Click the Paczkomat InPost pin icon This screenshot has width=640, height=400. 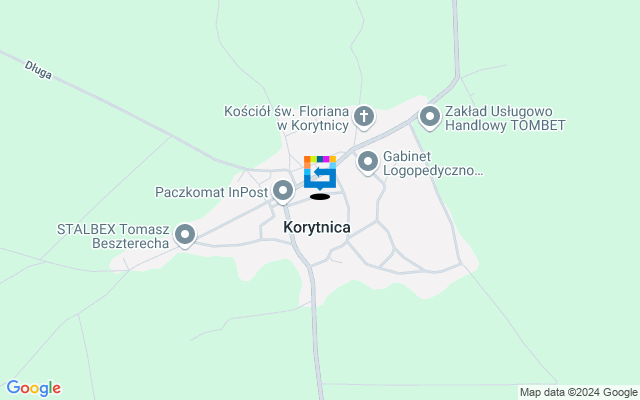283,191
